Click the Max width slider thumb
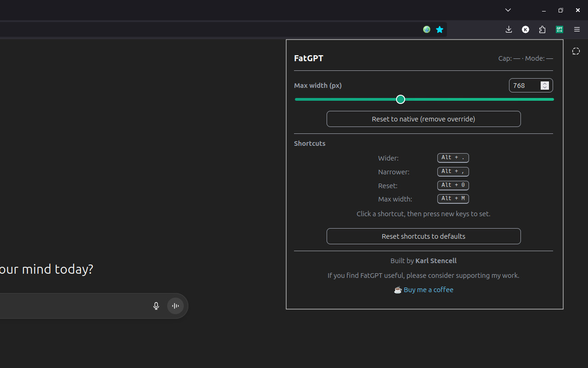 pos(401,99)
